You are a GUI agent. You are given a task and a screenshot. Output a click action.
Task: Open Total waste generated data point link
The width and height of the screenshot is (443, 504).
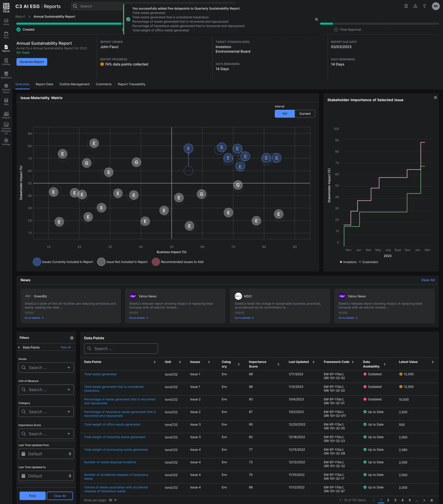tap(100, 374)
